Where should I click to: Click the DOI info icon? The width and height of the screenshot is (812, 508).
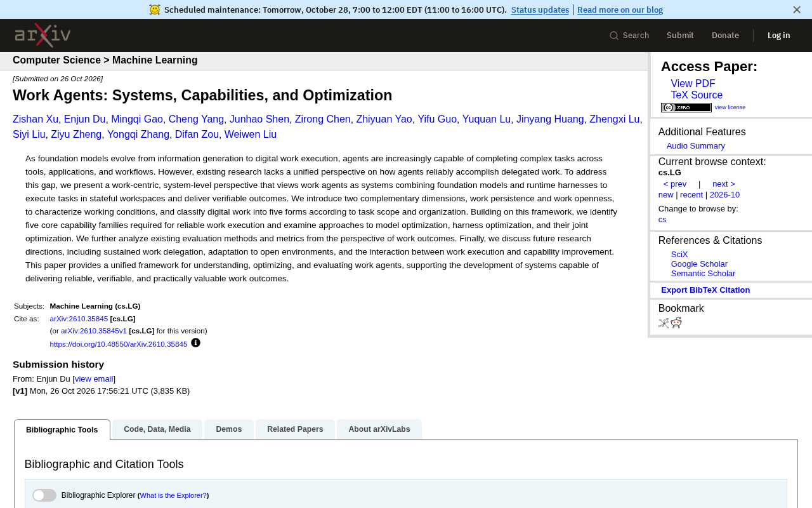coord(195,343)
